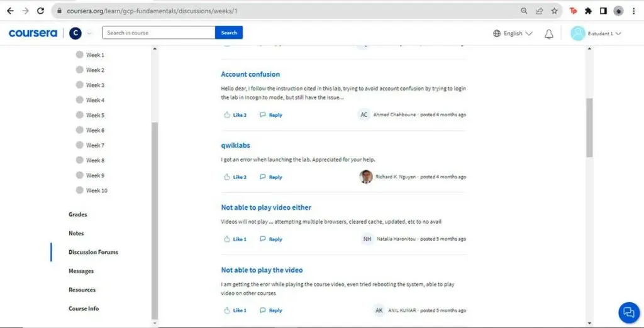Open Not able to play the video thread

[262, 270]
